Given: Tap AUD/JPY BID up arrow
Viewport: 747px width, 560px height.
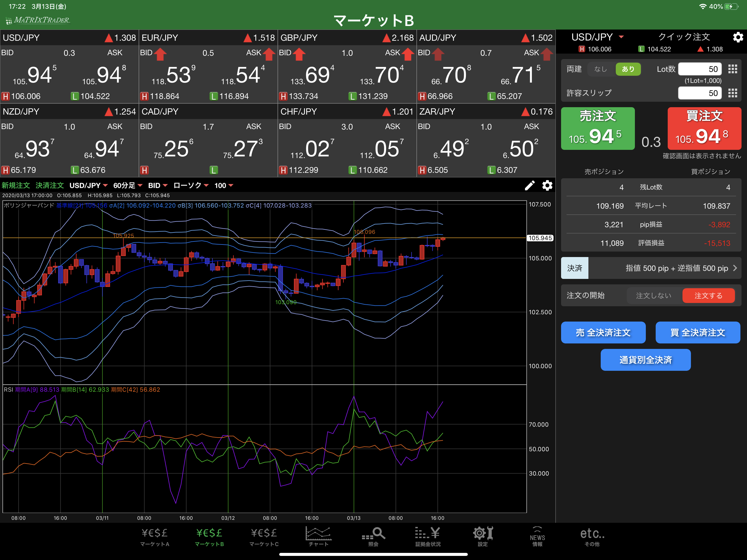Looking at the screenshot, I should [438, 54].
